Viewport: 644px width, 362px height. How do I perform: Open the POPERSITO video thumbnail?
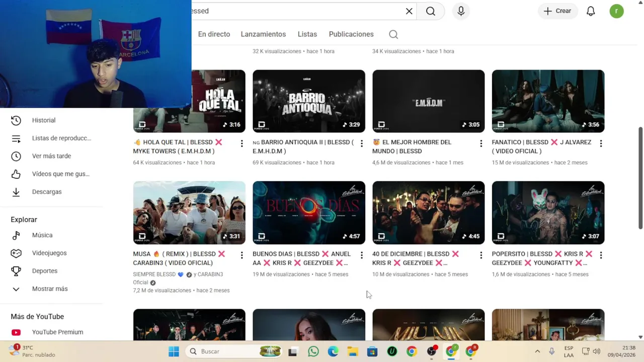click(548, 213)
